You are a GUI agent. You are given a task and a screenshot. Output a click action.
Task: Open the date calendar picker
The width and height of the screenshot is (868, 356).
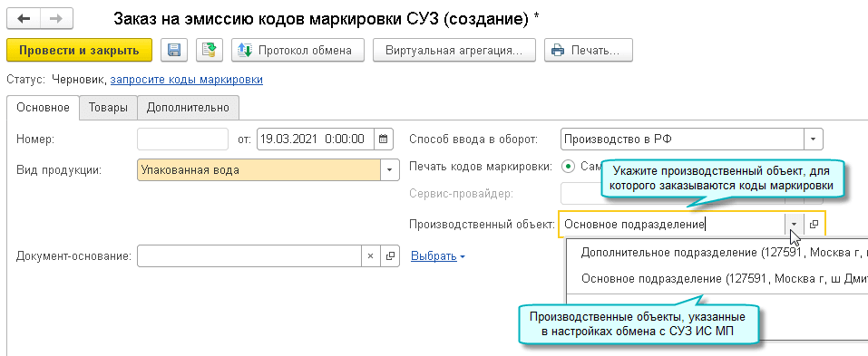[x=383, y=139]
